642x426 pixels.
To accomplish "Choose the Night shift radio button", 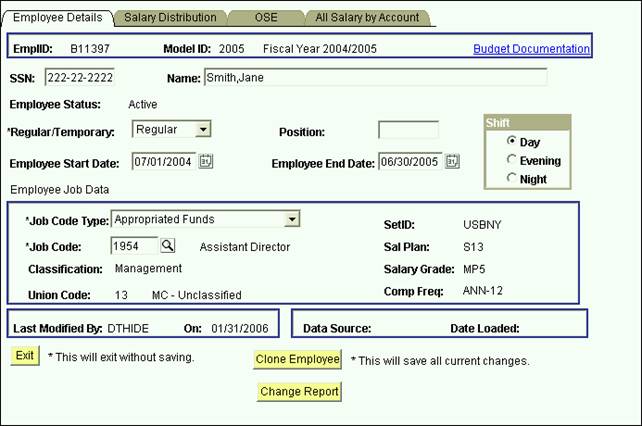I will pos(512,179).
